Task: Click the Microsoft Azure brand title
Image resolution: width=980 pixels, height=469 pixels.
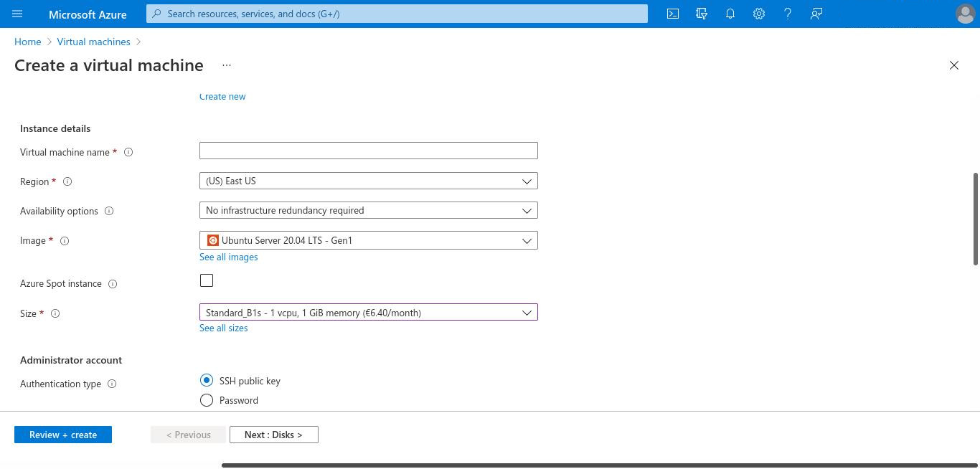Action: click(88, 14)
